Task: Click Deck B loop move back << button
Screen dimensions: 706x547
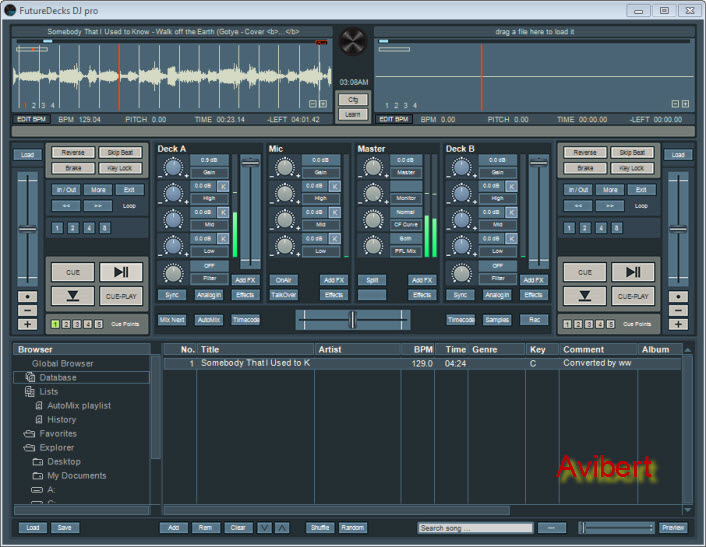Action: tap(578, 206)
